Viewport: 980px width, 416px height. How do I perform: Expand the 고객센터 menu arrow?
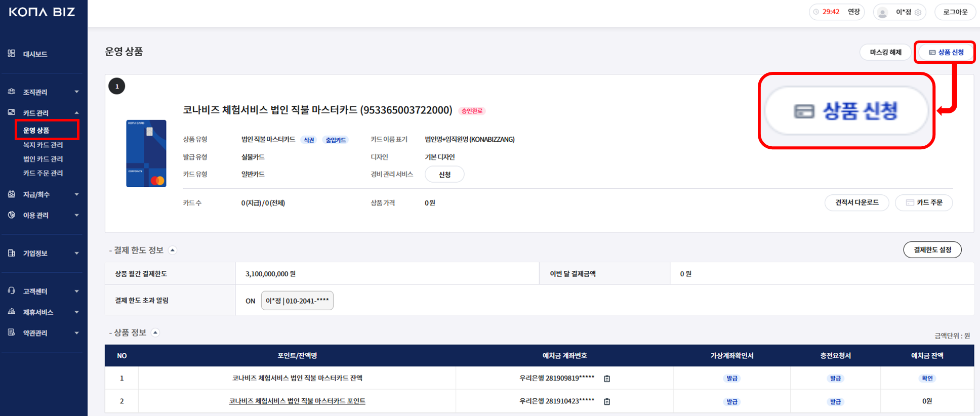tap(77, 291)
